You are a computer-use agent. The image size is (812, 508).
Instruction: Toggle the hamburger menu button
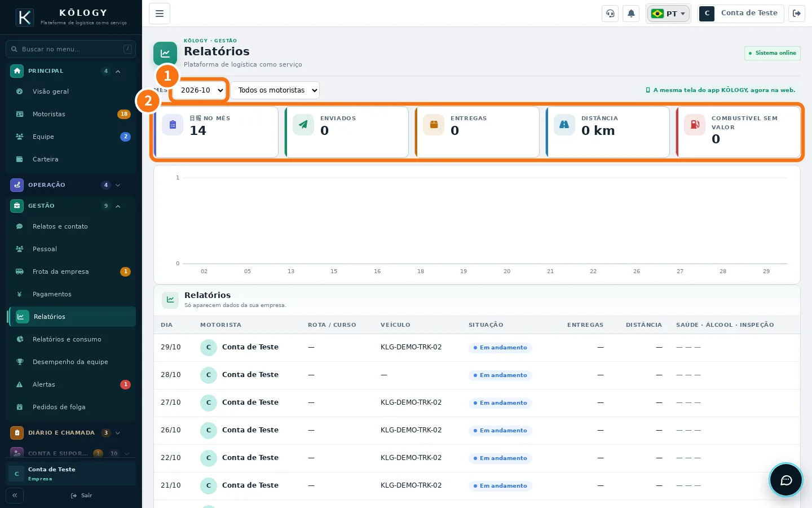click(x=160, y=14)
